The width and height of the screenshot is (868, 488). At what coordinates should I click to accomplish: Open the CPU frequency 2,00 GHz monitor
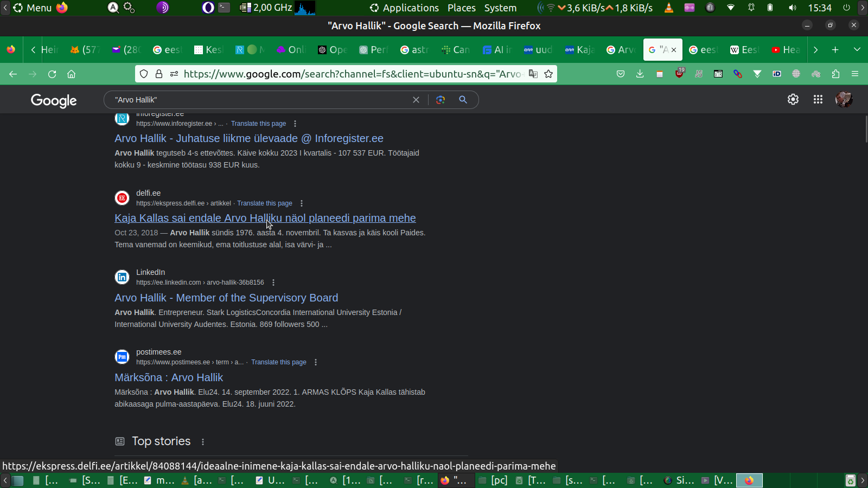tap(266, 8)
